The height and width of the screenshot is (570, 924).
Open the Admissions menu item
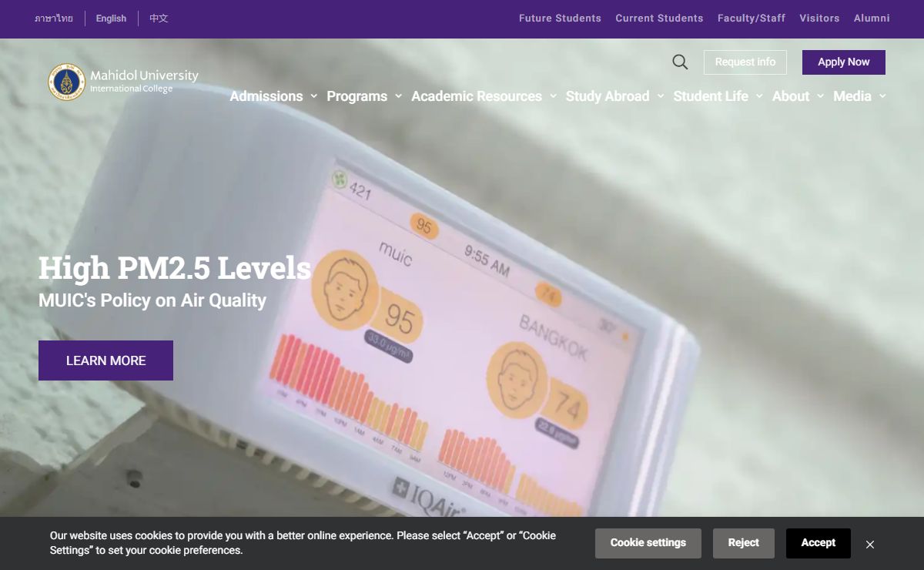point(266,96)
